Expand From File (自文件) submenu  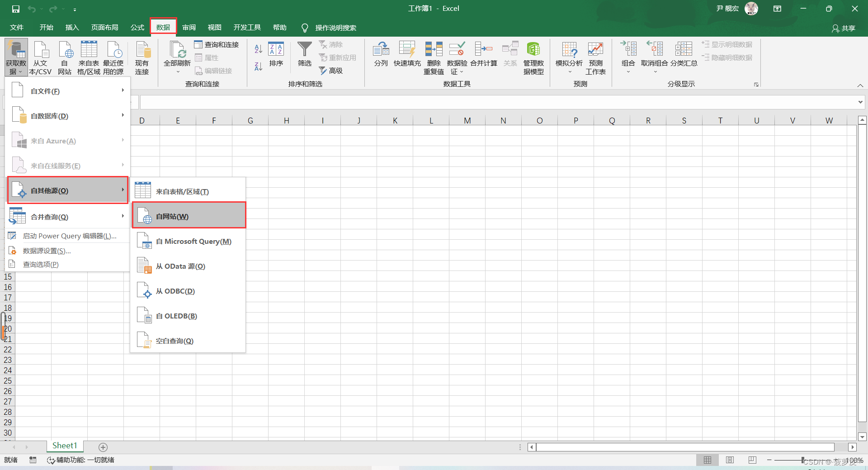(x=68, y=91)
